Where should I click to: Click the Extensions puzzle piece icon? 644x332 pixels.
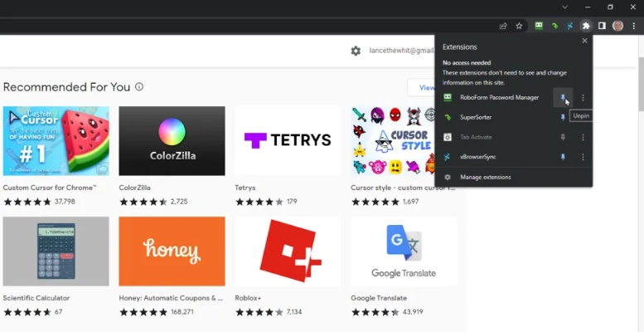point(585,26)
